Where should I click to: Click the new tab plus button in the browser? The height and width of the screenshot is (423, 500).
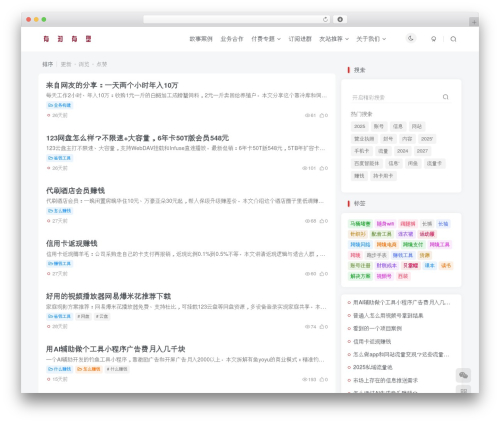pos(474,22)
